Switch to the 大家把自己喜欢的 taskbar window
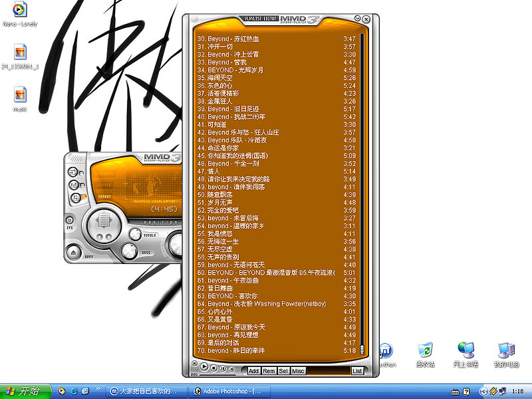The width and height of the screenshot is (532, 399). [x=146, y=392]
